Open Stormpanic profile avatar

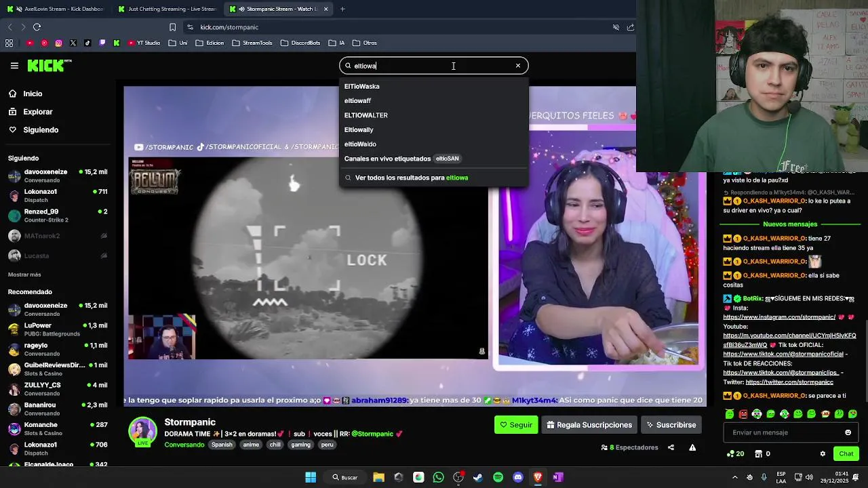tap(143, 432)
